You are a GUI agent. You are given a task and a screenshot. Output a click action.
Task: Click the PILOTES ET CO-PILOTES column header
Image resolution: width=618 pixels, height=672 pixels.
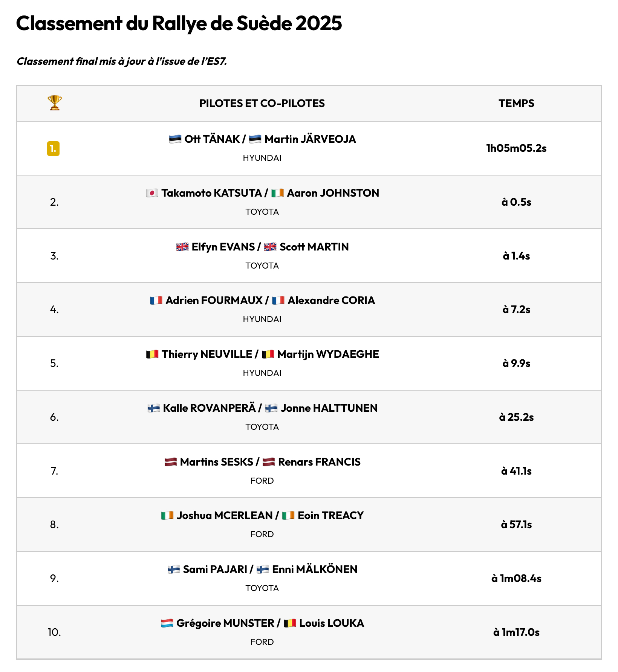click(x=262, y=103)
